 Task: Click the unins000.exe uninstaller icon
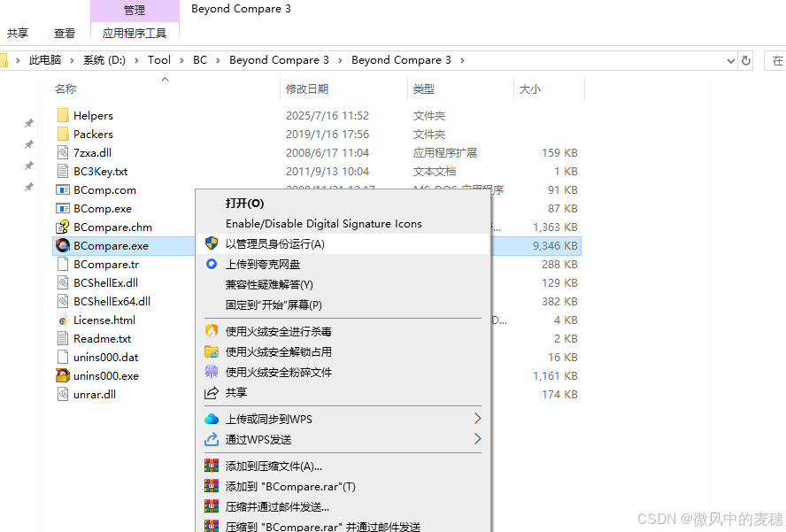[63, 375]
